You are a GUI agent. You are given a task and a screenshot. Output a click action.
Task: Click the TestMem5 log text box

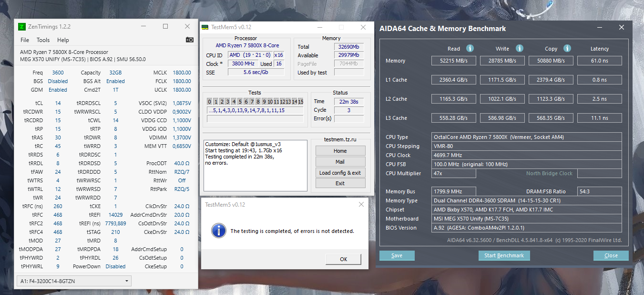coord(256,165)
